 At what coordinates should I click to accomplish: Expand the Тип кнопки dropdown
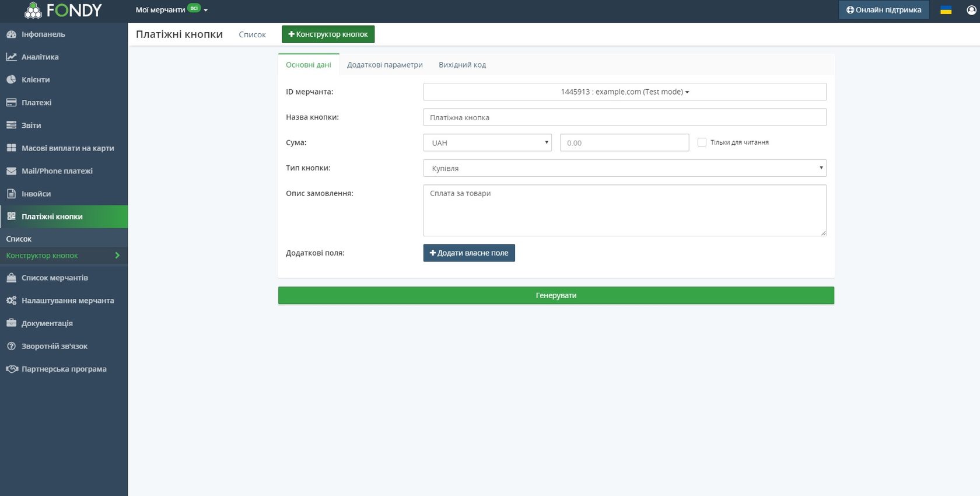(624, 168)
